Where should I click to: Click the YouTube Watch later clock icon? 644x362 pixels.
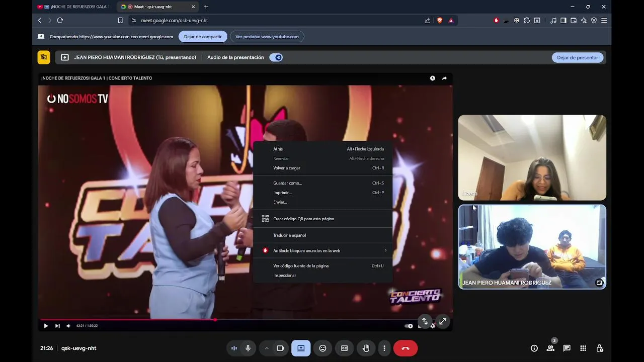point(432,78)
